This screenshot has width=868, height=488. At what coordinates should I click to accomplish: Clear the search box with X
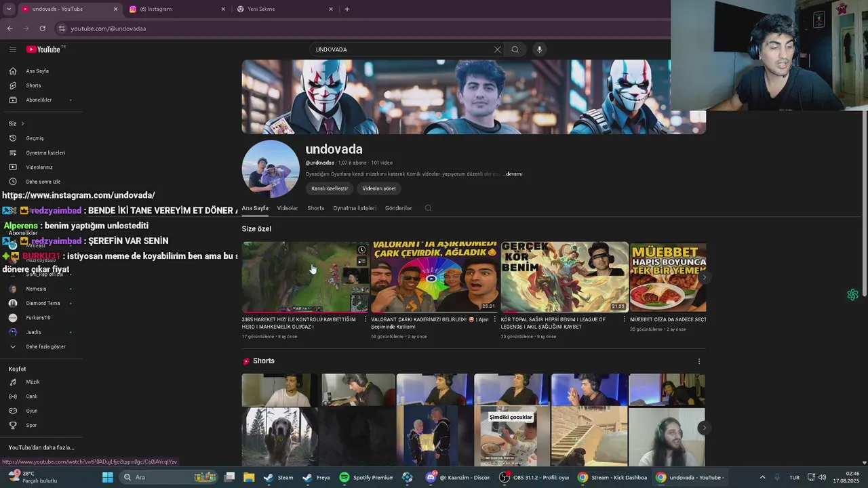pos(497,49)
